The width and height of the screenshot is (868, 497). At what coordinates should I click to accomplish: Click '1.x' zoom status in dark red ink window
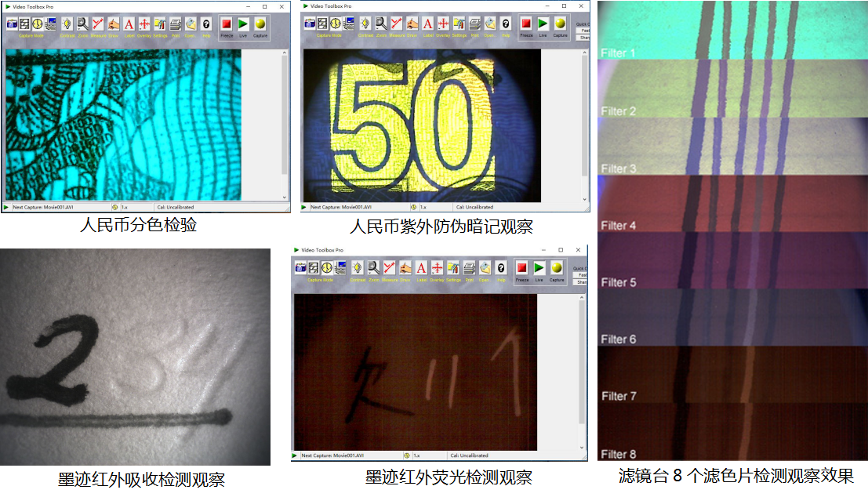(416, 455)
